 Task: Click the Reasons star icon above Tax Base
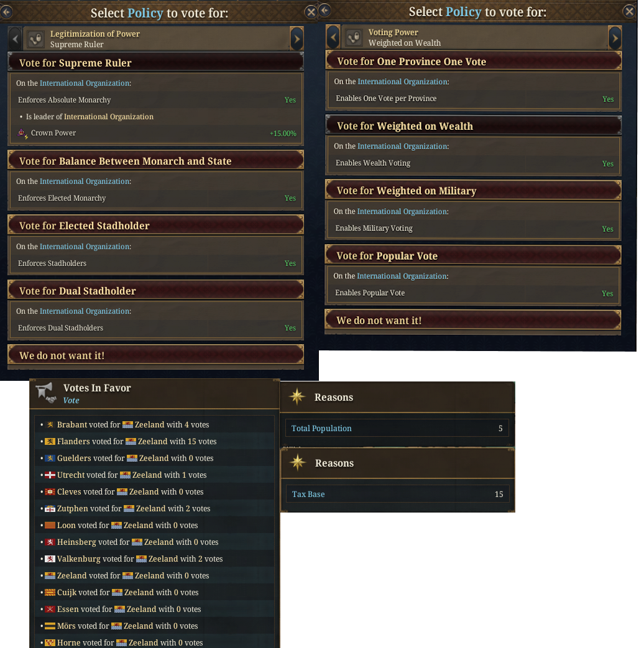click(297, 463)
